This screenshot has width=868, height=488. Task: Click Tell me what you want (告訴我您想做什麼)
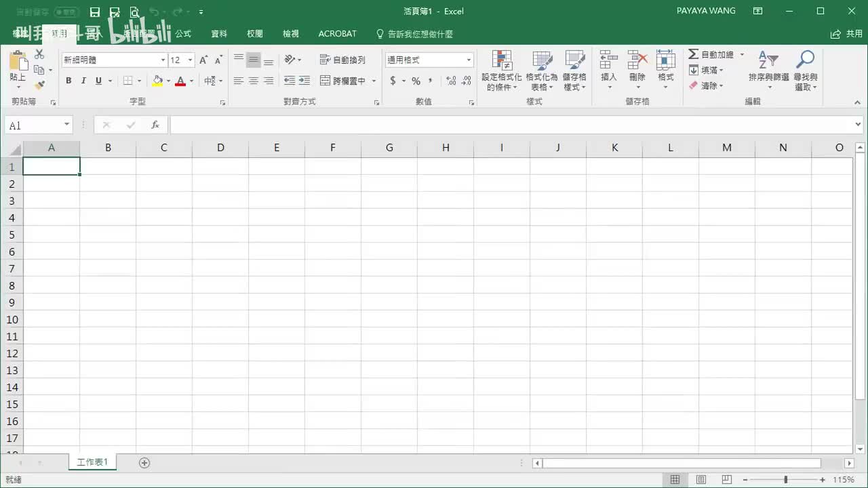point(415,34)
